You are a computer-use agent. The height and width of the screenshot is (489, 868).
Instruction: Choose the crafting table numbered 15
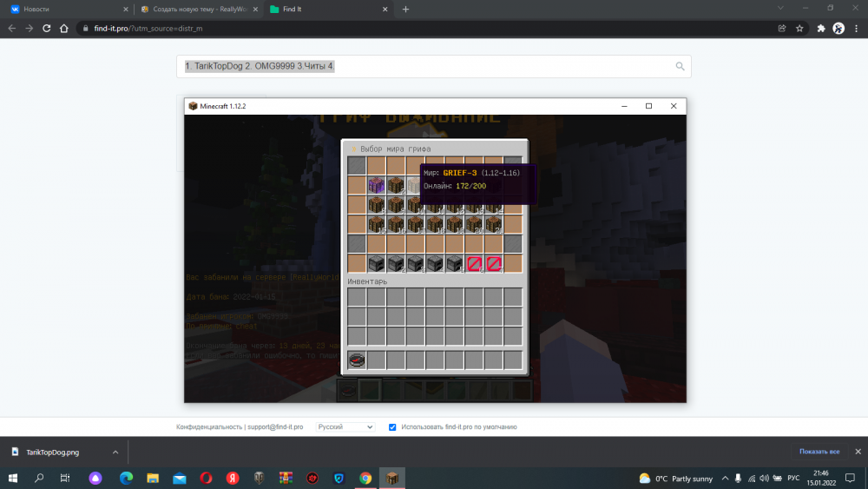[377, 224]
